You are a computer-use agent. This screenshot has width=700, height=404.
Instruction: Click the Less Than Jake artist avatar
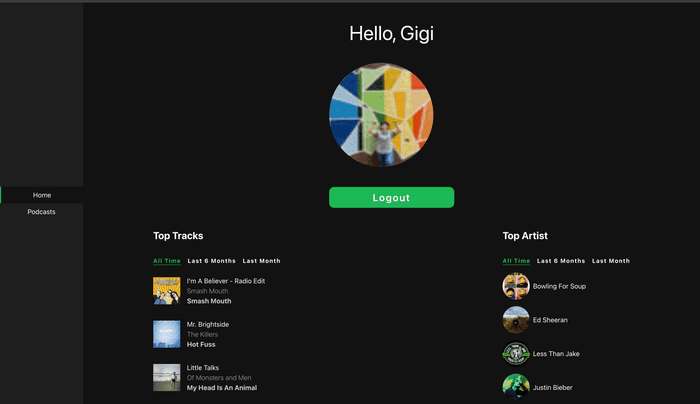tap(516, 354)
